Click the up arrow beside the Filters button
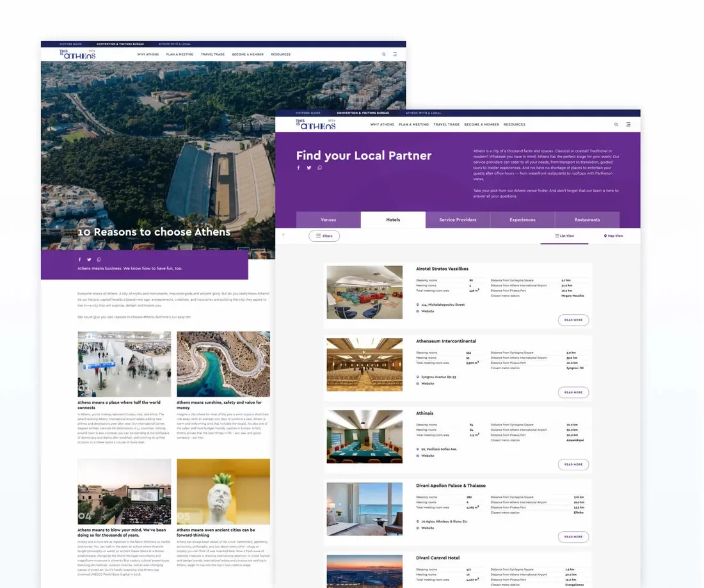The width and height of the screenshot is (704, 588). tap(284, 235)
